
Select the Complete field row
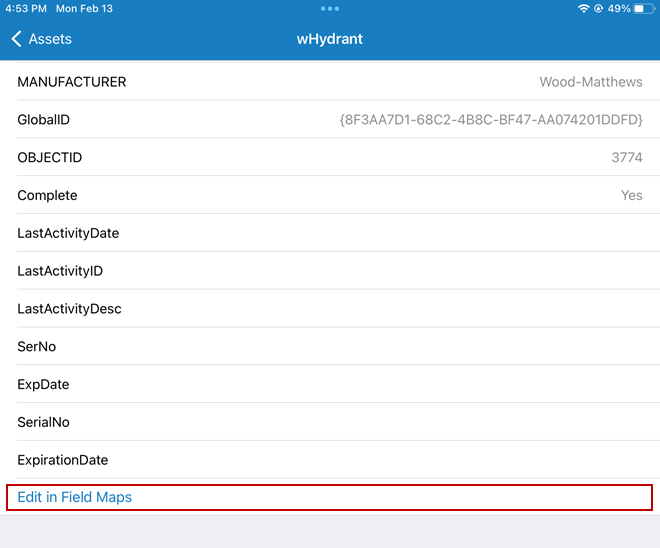330,195
